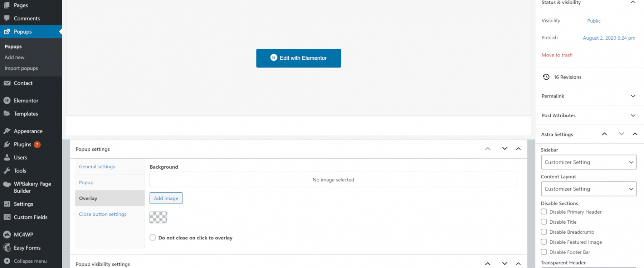Image resolution: width=644 pixels, height=268 pixels.
Task: Click Move to trash link
Action: 557,55
